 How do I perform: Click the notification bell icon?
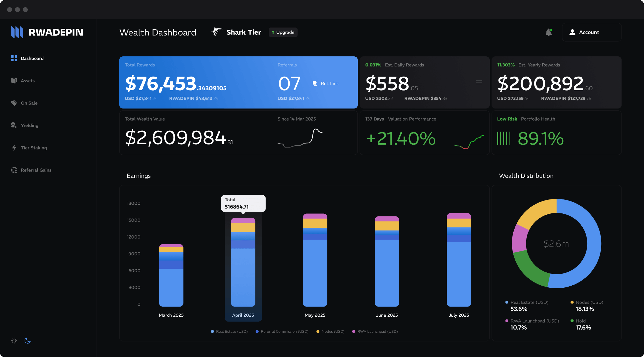click(x=548, y=32)
